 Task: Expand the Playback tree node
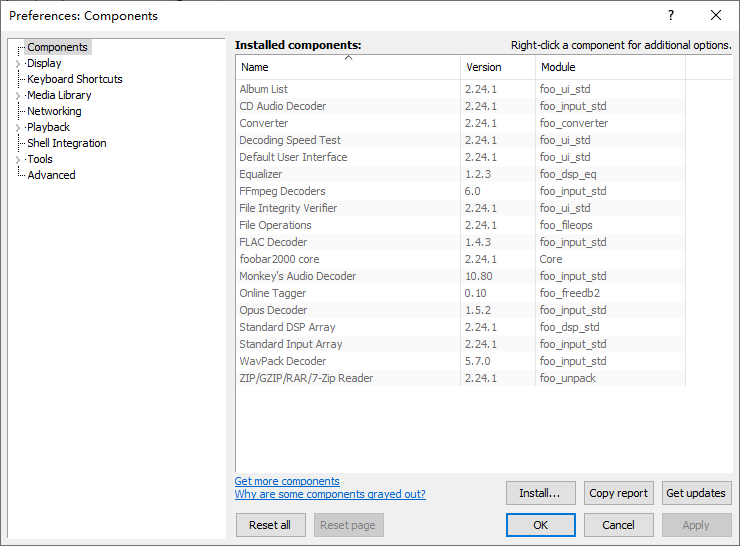coord(18,128)
